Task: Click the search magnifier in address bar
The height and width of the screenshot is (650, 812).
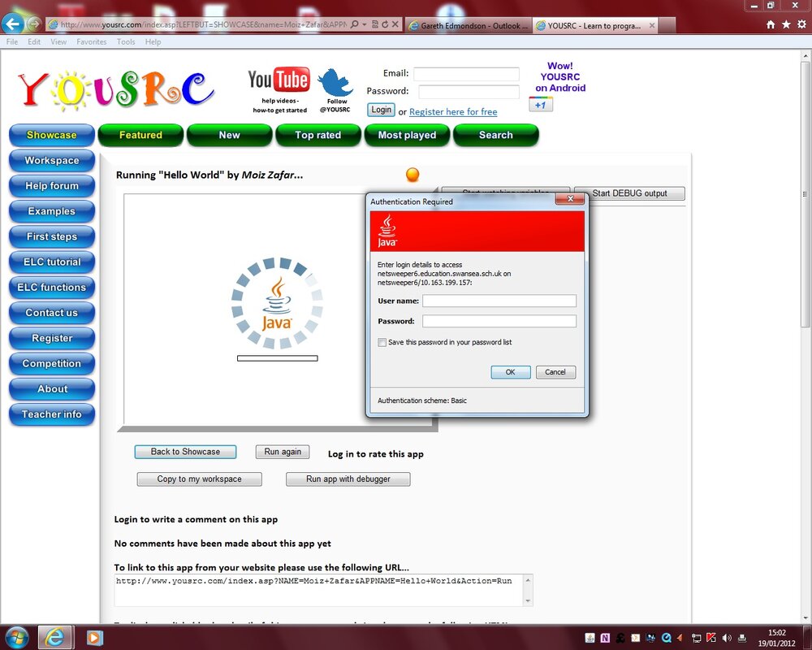Action: (355, 24)
